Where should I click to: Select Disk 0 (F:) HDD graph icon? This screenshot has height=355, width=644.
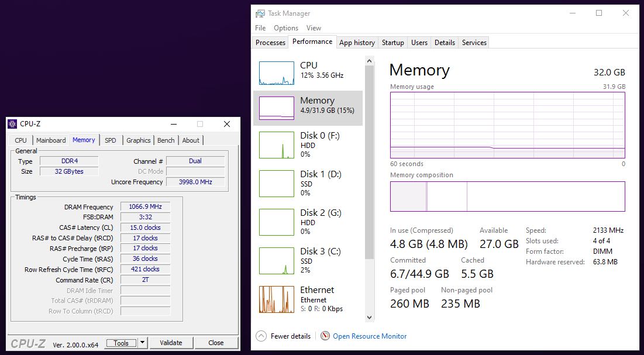point(276,145)
